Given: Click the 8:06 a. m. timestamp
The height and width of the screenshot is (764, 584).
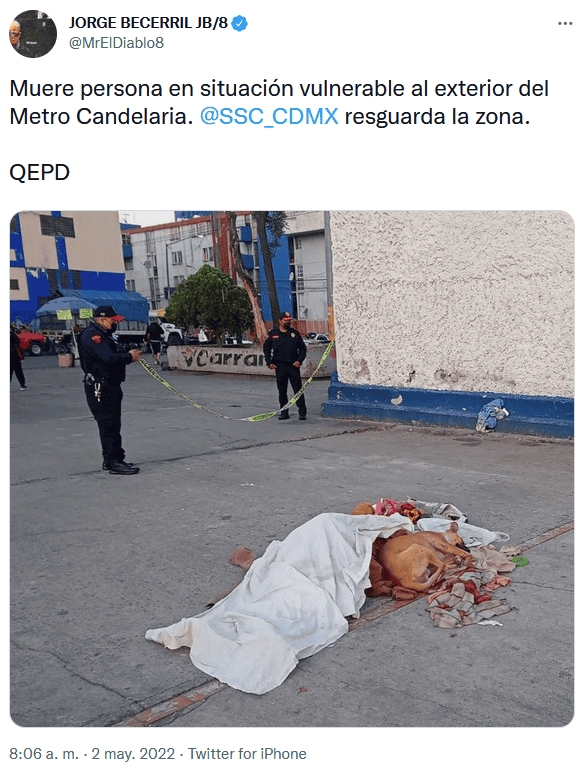Looking at the screenshot, I should pos(44,753).
